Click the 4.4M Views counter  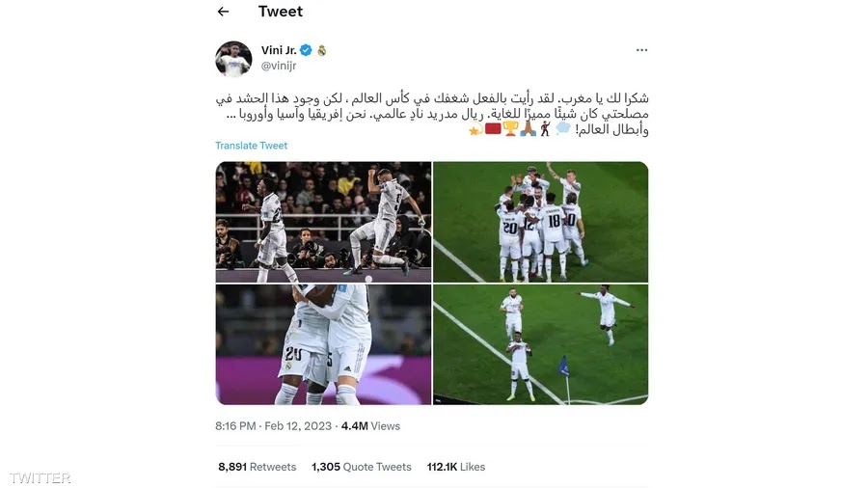coord(370,426)
